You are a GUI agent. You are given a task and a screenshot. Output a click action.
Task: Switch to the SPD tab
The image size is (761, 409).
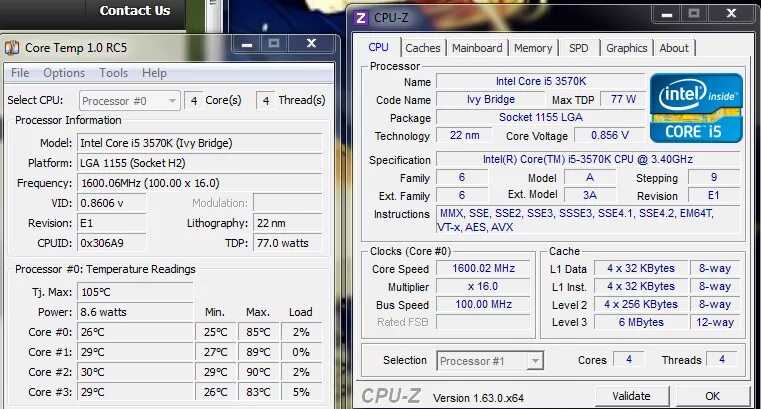(579, 48)
